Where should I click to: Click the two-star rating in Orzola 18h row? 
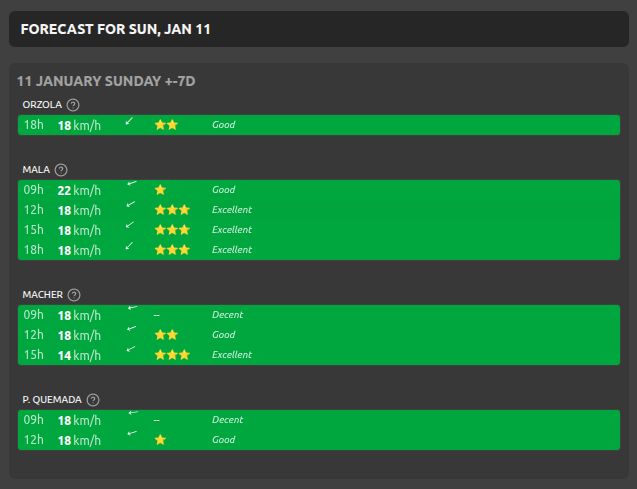coord(165,125)
